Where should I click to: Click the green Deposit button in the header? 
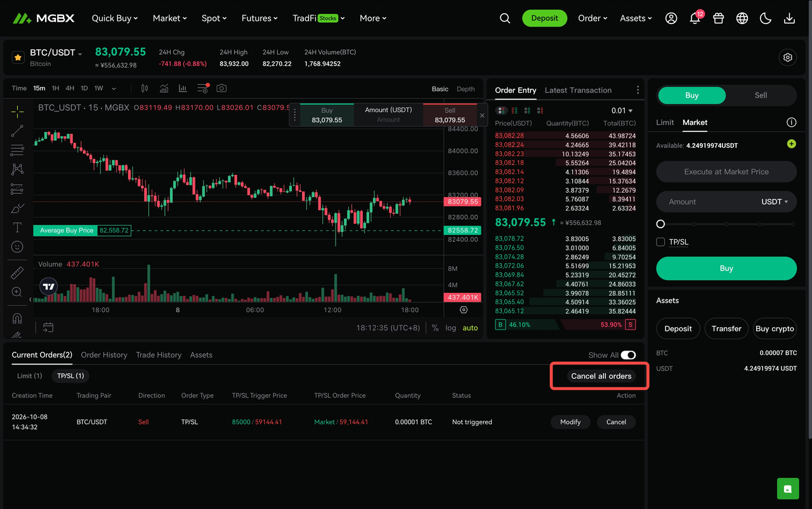click(544, 18)
